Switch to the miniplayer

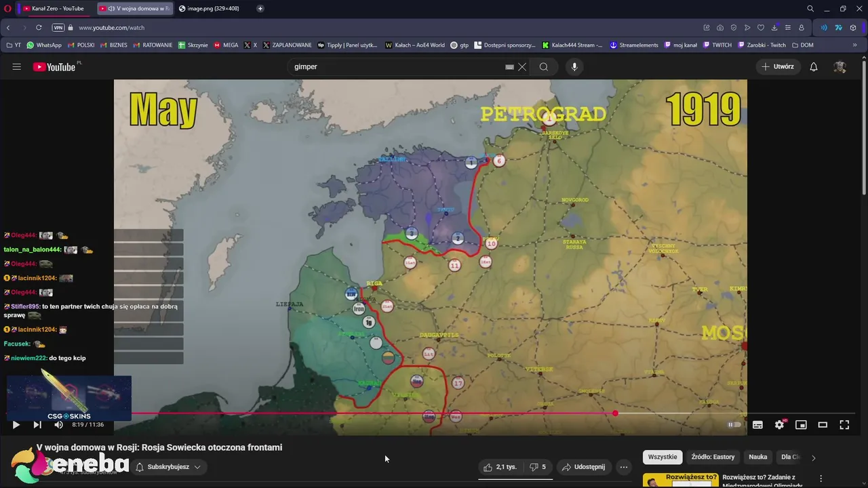[801, 425]
